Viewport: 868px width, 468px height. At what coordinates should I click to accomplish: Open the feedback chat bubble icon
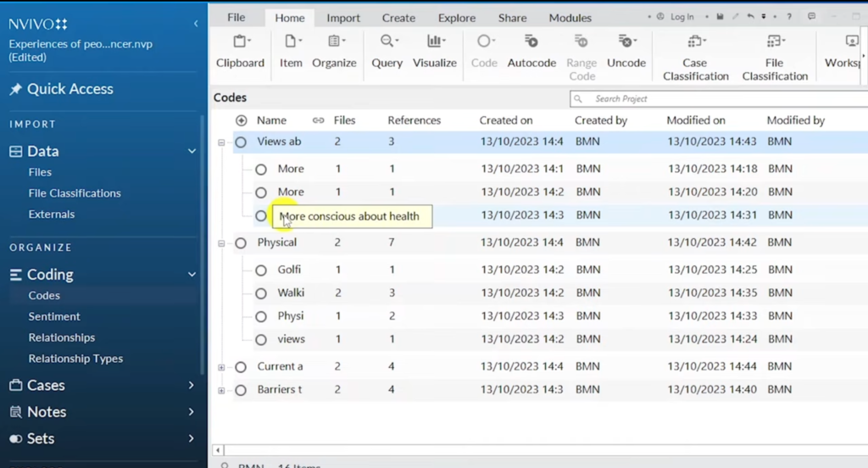coord(811,17)
